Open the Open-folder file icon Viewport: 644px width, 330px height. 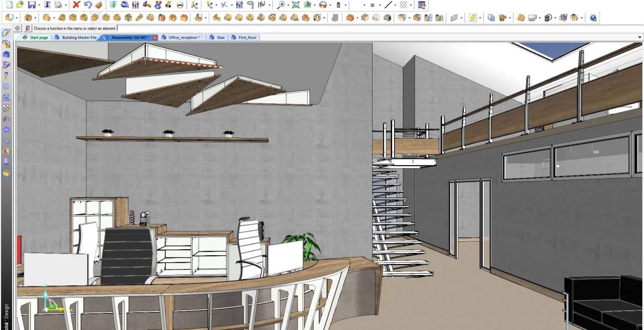tap(20, 5)
